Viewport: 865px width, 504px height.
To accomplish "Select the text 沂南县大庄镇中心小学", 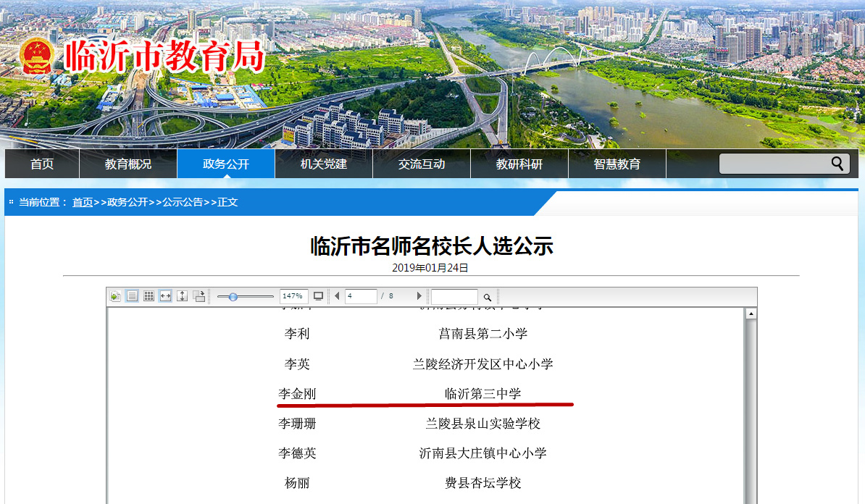I will pyautogui.click(x=482, y=453).
